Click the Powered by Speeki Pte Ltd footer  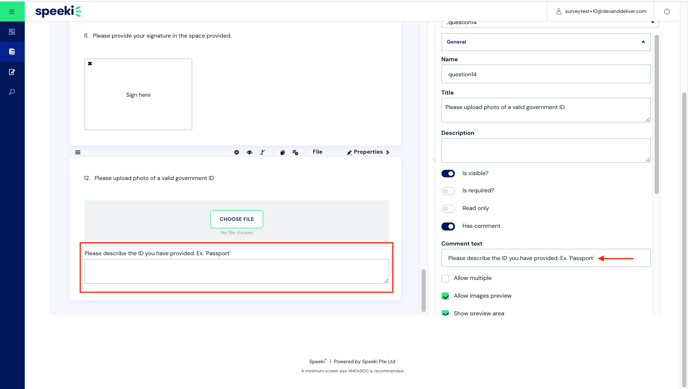pos(364,361)
